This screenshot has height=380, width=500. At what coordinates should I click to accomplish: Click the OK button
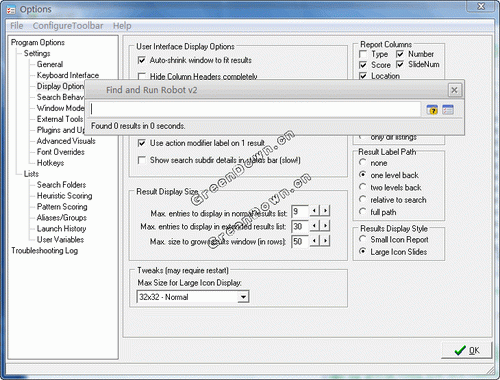pos(467,350)
